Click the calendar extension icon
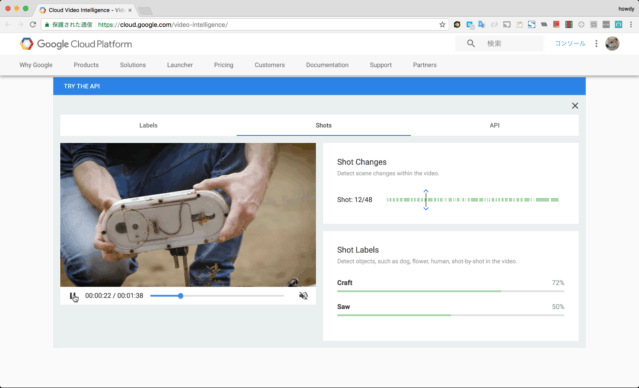This screenshot has width=639, height=388. point(519,24)
